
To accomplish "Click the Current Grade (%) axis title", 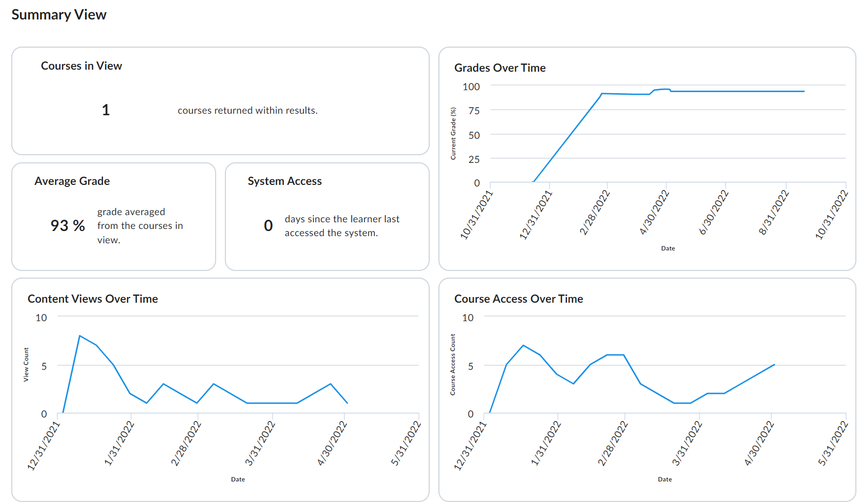I will (x=453, y=134).
